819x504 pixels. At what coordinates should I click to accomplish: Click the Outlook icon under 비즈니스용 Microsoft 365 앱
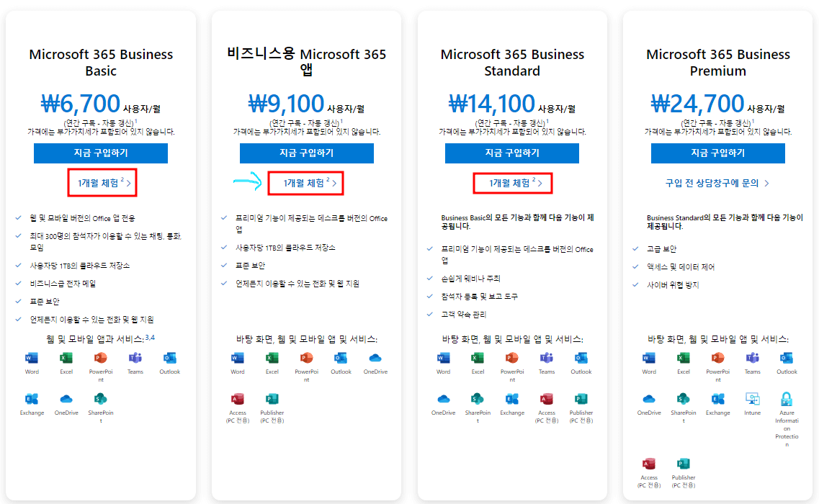(x=341, y=359)
